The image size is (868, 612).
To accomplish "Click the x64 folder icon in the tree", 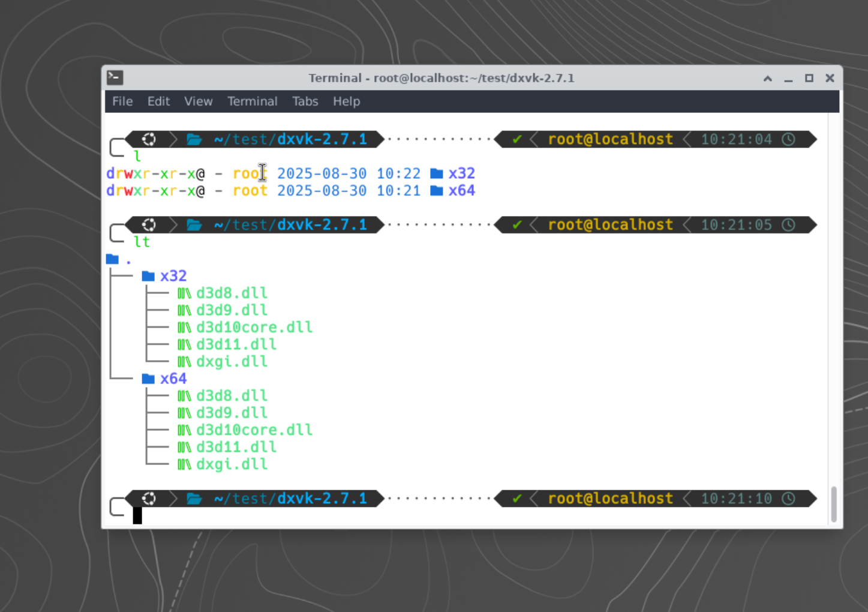I will pos(148,379).
